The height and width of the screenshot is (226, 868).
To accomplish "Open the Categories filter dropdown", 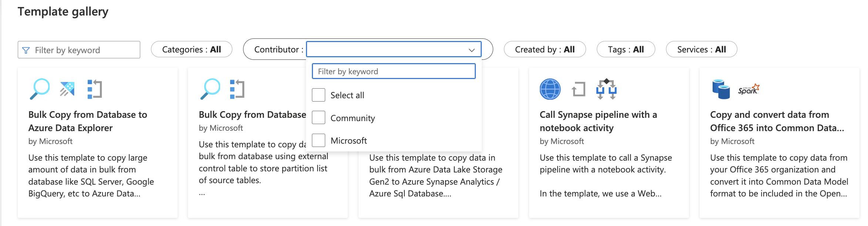I will [191, 49].
